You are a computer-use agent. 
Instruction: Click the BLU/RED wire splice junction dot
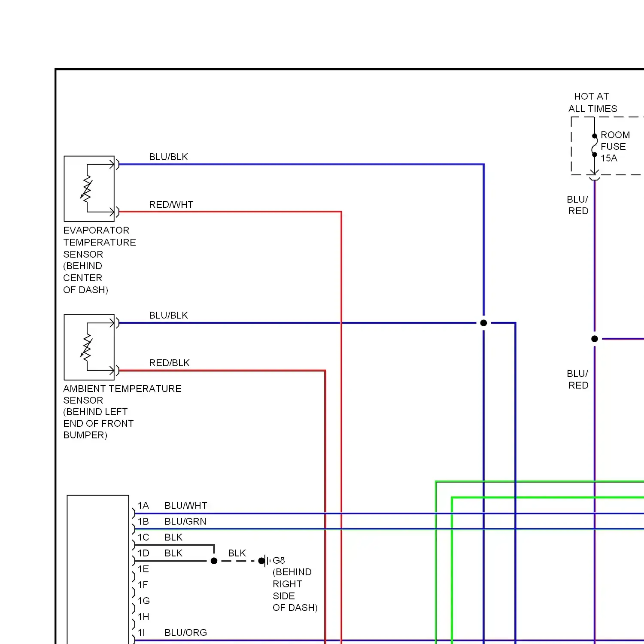[x=595, y=339]
